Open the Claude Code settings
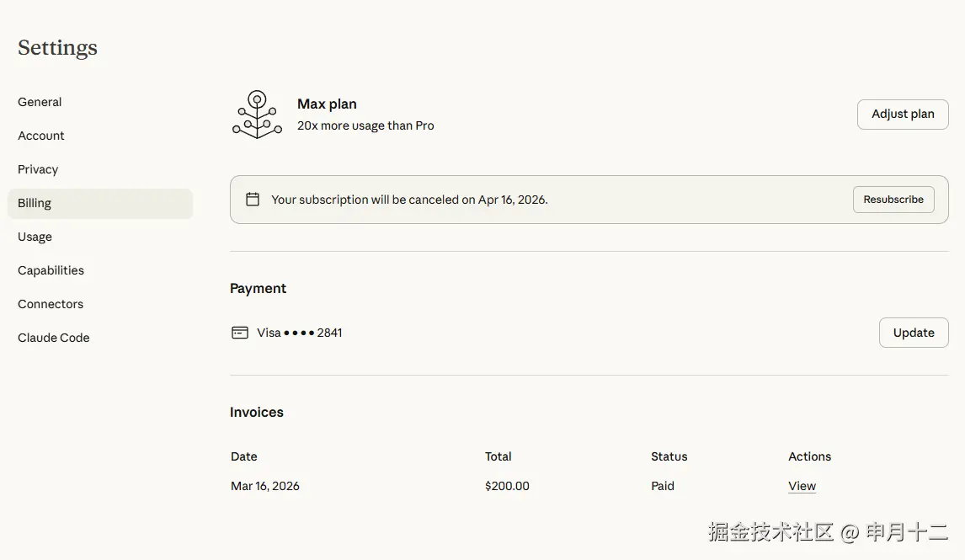 pos(54,338)
